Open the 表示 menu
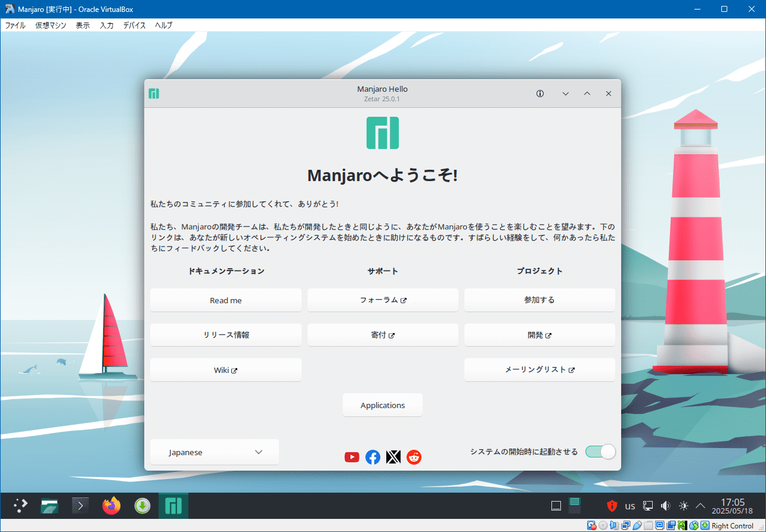Image resolution: width=766 pixels, height=532 pixels. click(83, 26)
